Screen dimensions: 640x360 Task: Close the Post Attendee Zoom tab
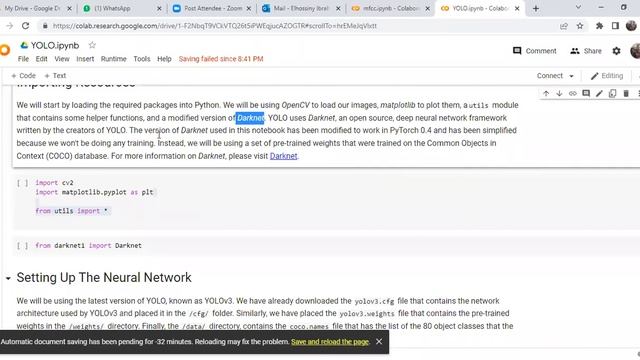249,8
